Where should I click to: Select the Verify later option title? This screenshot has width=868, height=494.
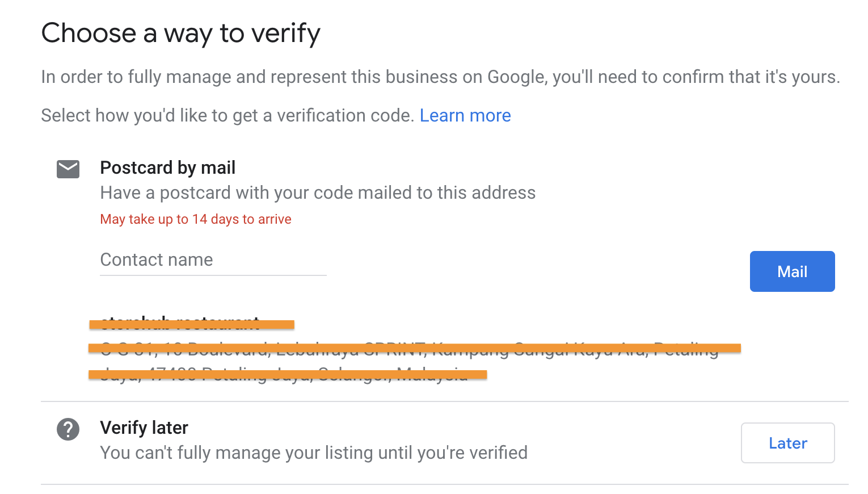(144, 428)
